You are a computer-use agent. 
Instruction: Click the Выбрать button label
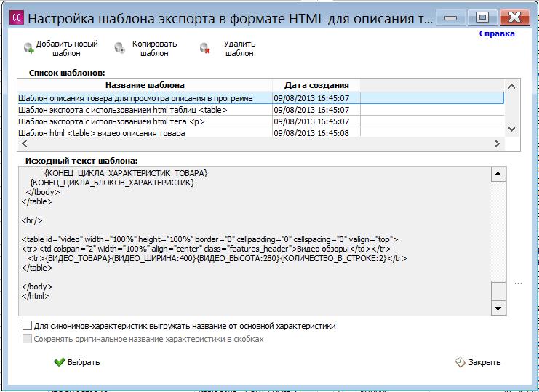click(x=84, y=362)
